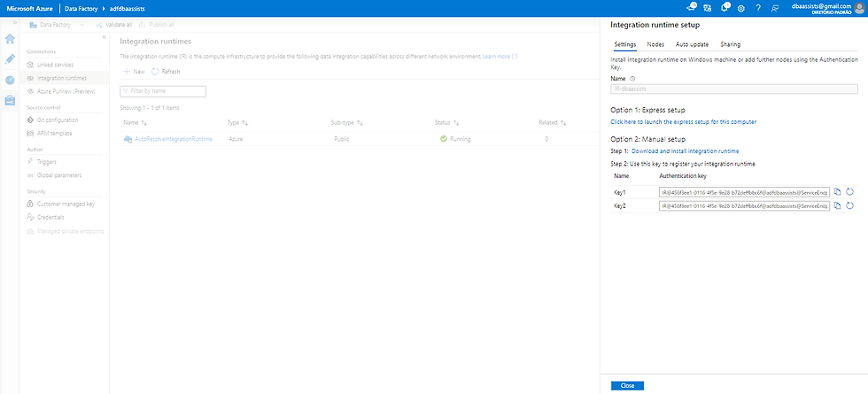Switch to the Sharing tab
868x394 pixels.
(730, 44)
